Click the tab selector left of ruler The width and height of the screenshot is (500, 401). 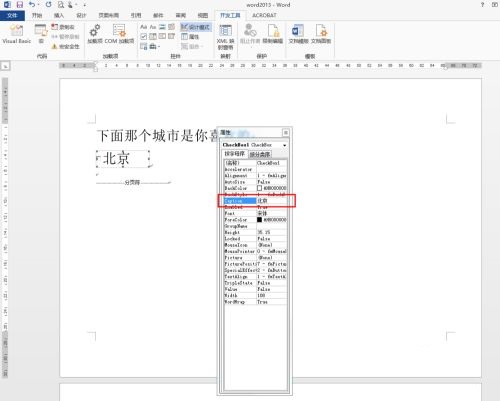[5, 66]
